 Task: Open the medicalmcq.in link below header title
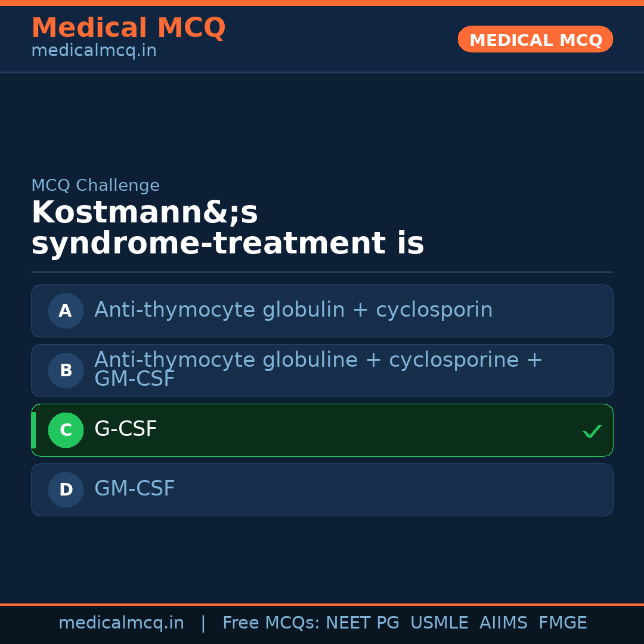click(94, 51)
